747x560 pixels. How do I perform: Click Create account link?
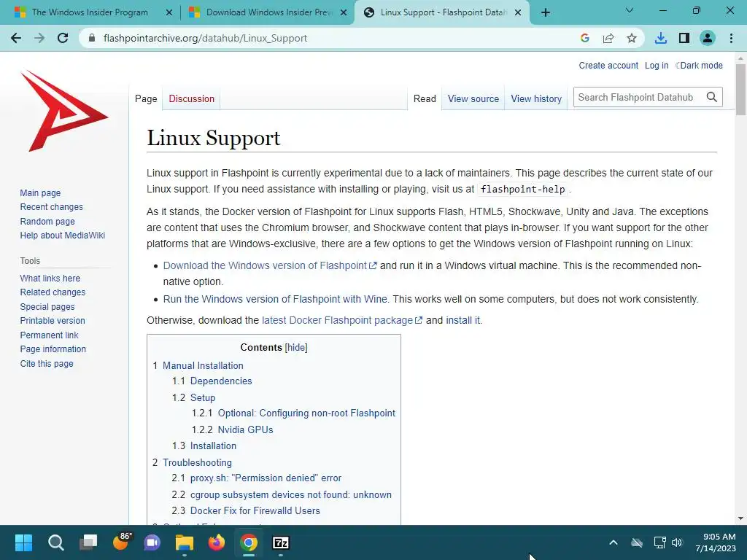click(x=608, y=65)
